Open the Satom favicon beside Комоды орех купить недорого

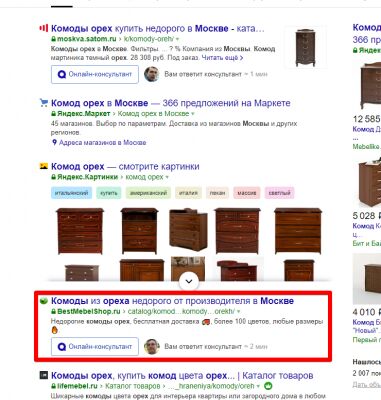coord(44,28)
